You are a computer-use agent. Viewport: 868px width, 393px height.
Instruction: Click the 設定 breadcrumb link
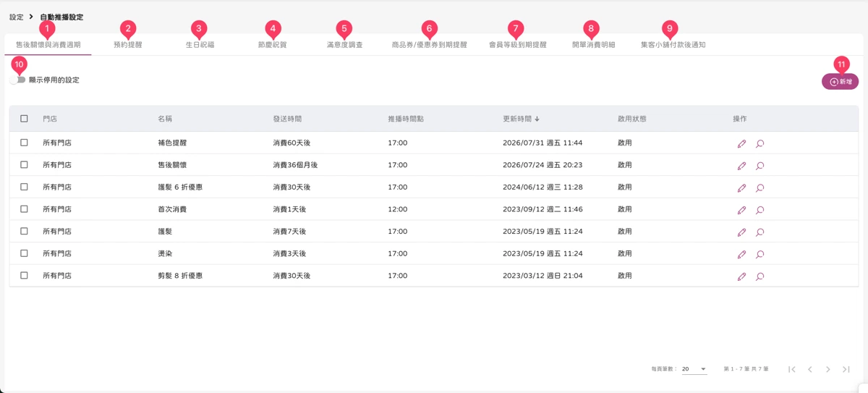pos(16,17)
